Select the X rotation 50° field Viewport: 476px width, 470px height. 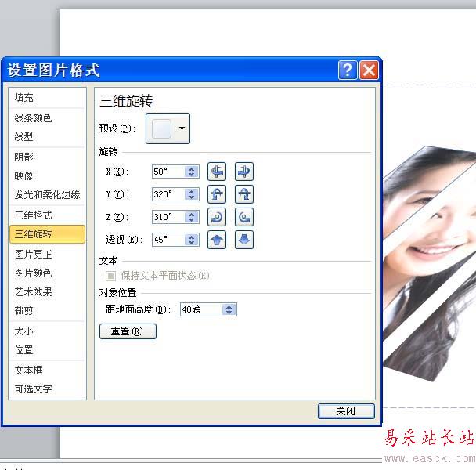tap(168, 172)
